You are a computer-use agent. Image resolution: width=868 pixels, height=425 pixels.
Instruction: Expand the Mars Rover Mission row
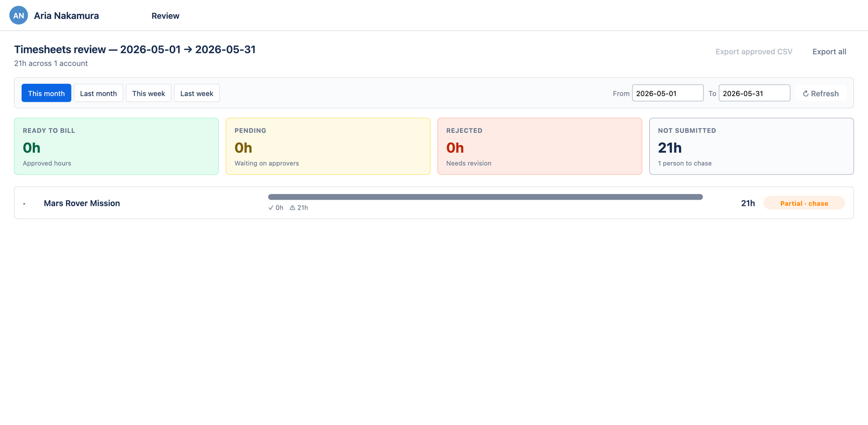25,204
